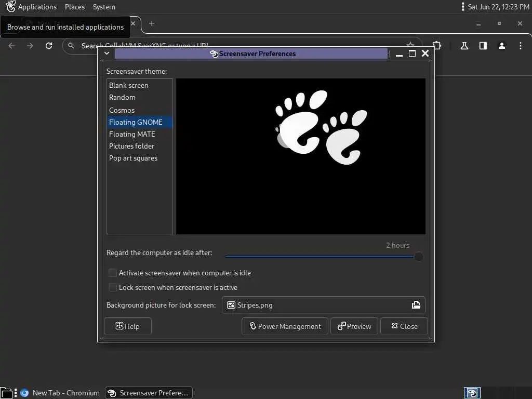
Task: Open Power Management settings
Action: pos(285,326)
